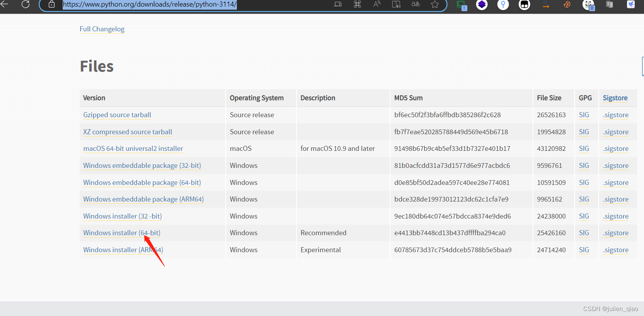Open SIG link for embeddable package (64-bit) row
This screenshot has height=316, width=644.
tap(584, 183)
